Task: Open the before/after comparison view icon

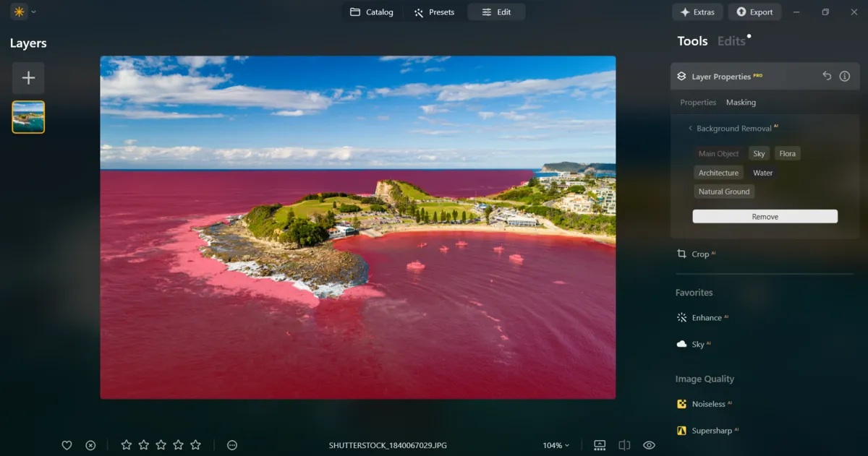Action: pyautogui.click(x=624, y=444)
